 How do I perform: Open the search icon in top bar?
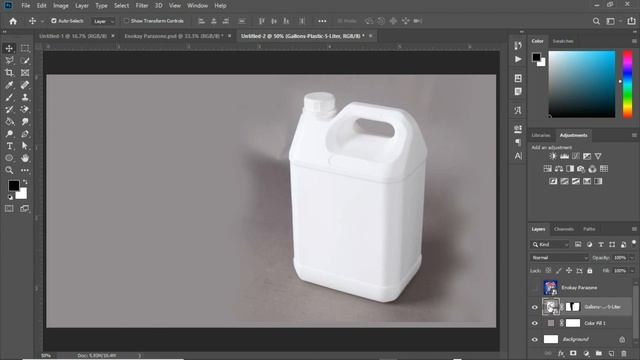596,21
